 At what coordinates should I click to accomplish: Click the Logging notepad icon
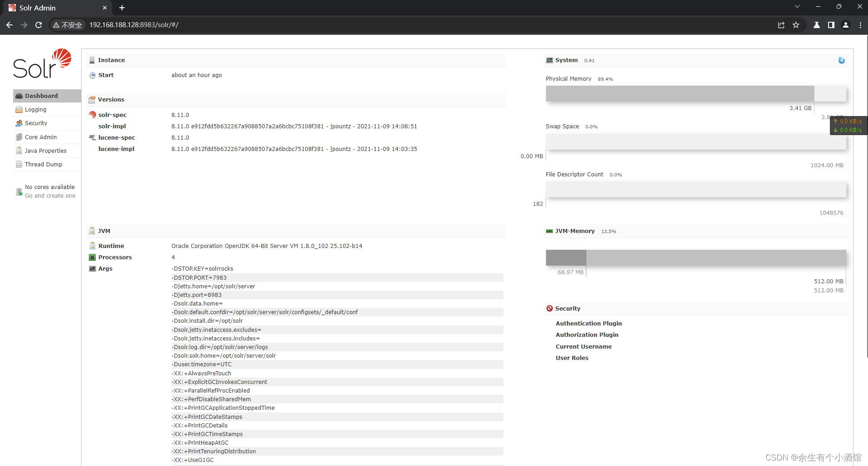pyautogui.click(x=19, y=110)
